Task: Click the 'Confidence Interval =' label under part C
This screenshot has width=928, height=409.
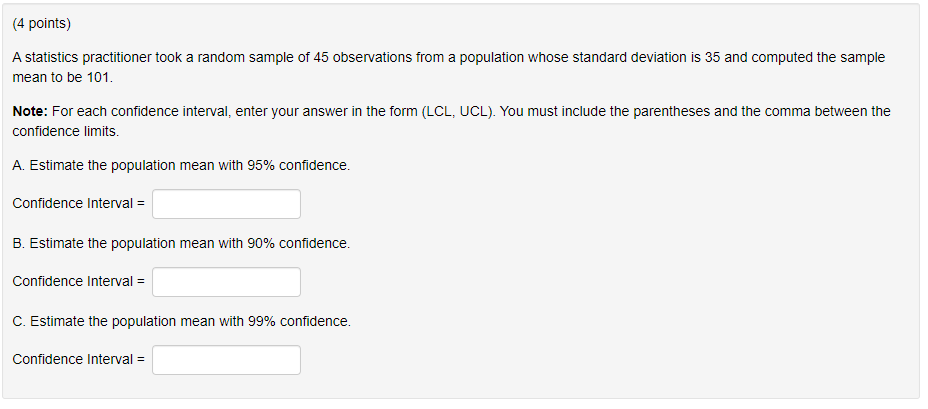Action: click(78, 360)
